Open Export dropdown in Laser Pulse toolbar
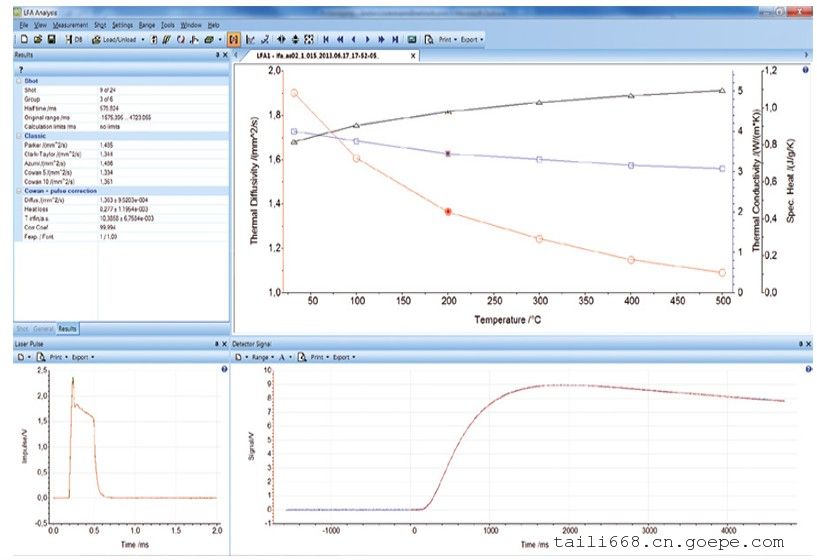 coord(81,356)
